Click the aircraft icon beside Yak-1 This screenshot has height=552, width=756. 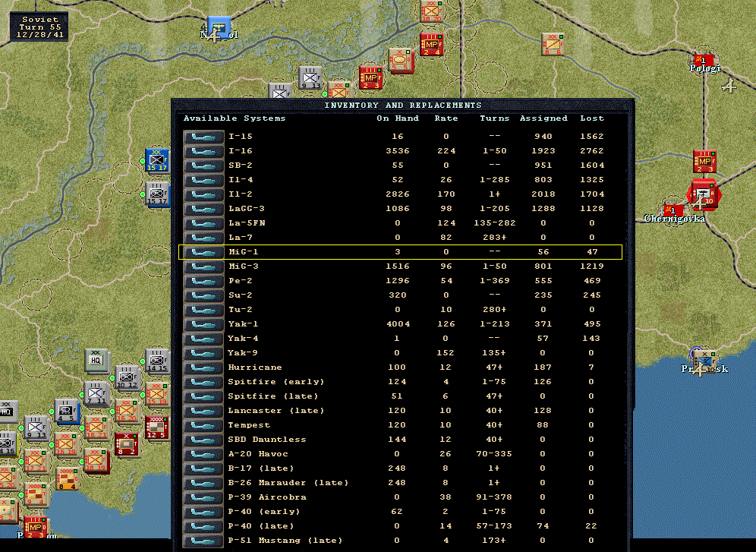click(203, 324)
